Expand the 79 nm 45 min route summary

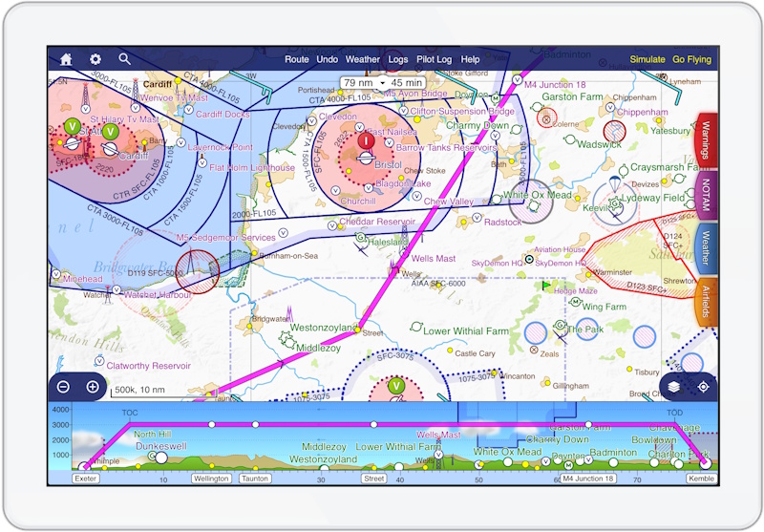coord(383,83)
